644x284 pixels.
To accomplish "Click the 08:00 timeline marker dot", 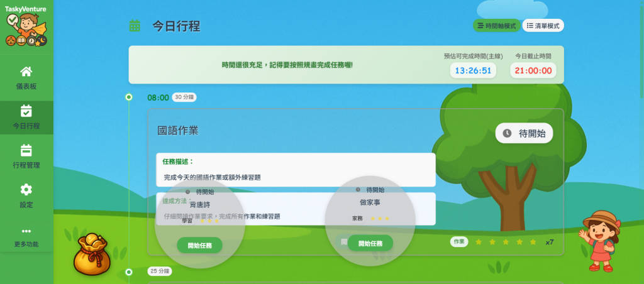I will pyautogui.click(x=128, y=97).
